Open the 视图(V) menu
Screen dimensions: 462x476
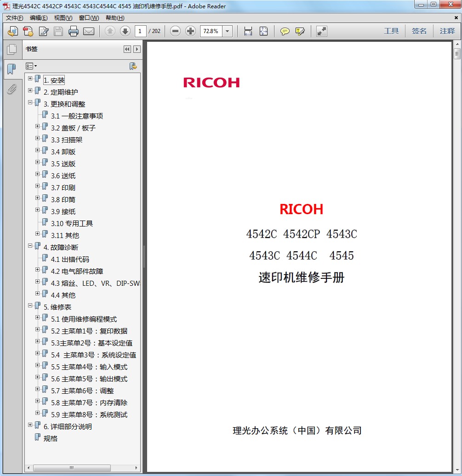pos(63,18)
